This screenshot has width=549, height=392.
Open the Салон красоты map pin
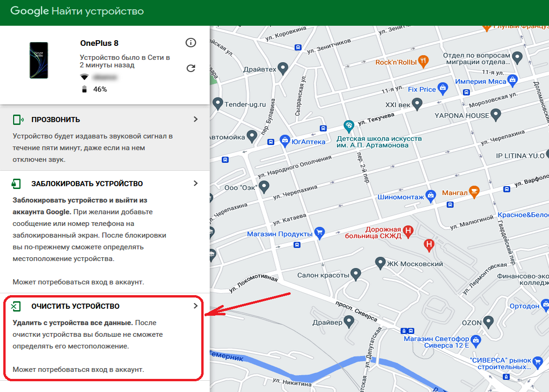355,274
